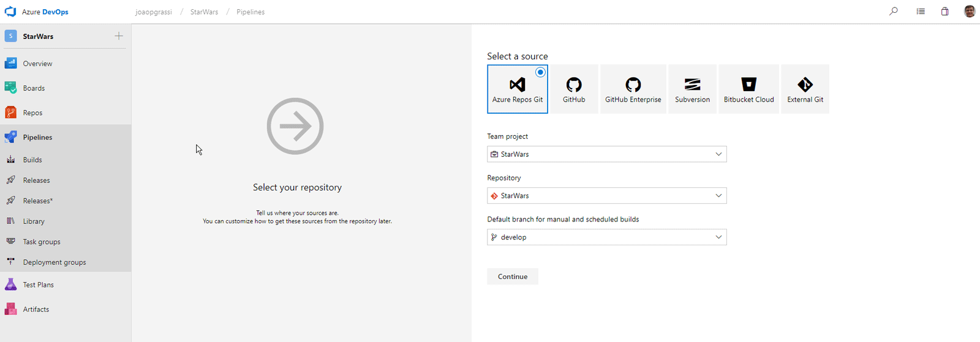
Task: Click the Releases label in sidebar
Action: pos(36,180)
